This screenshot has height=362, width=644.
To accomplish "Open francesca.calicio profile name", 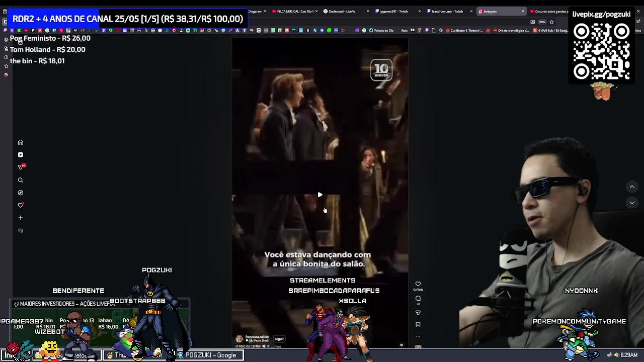I will pyautogui.click(x=257, y=337).
